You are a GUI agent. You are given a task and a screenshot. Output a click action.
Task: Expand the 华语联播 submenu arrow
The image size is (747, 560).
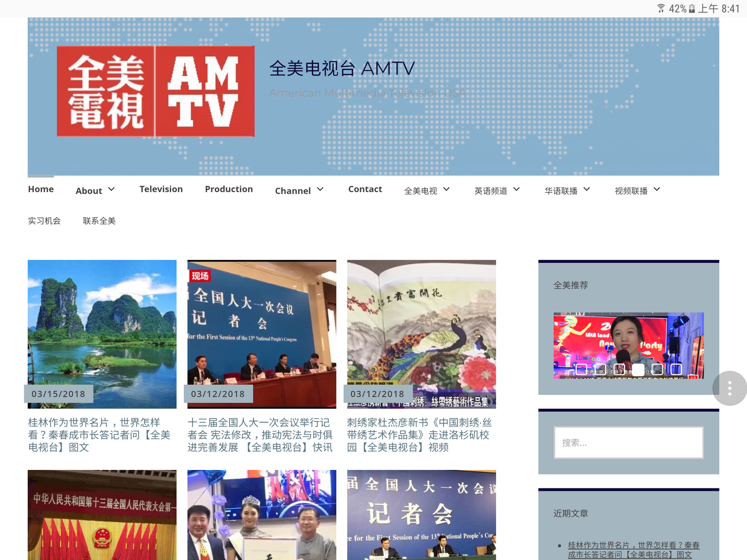tap(587, 190)
